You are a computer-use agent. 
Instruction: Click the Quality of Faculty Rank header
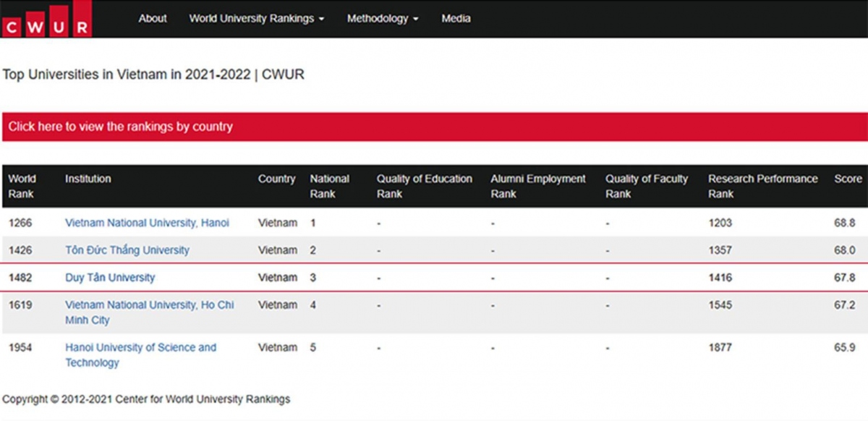[x=646, y=186]
